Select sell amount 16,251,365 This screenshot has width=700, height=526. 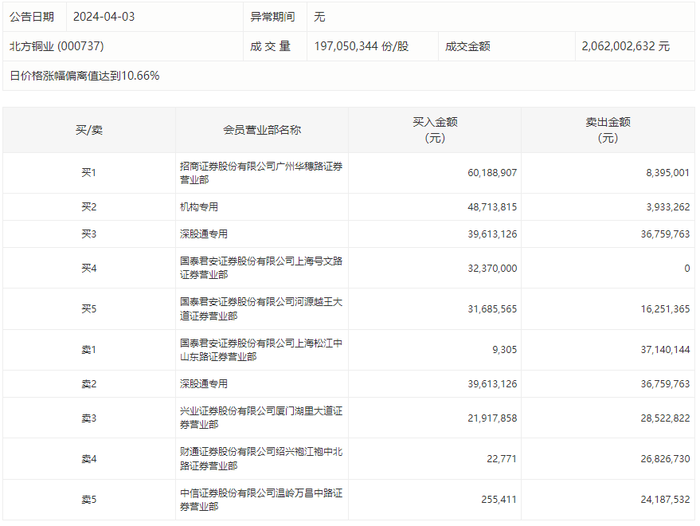click(665, 309)
